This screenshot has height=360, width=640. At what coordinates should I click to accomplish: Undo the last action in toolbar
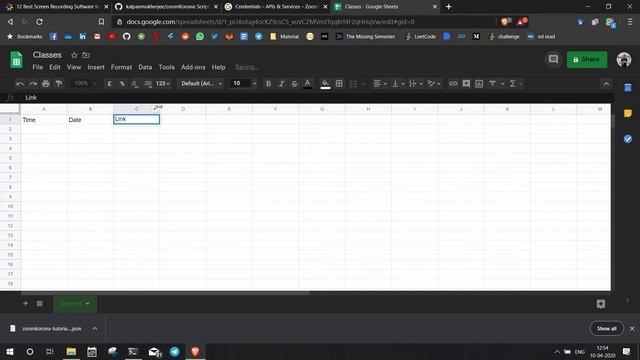(x=20, y=84)
